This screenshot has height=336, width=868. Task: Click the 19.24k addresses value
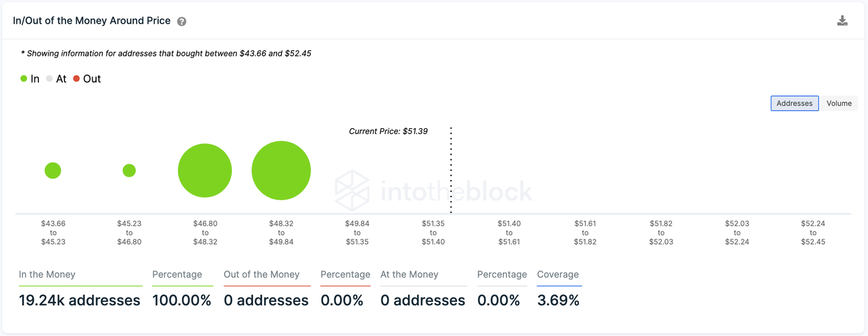click(x=79, y=300)
